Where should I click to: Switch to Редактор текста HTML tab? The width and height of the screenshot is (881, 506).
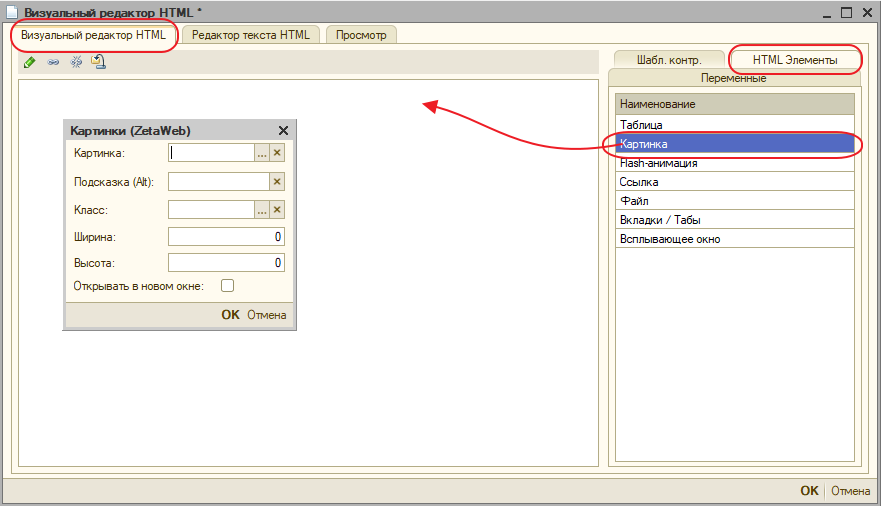(x=251, y=35)
